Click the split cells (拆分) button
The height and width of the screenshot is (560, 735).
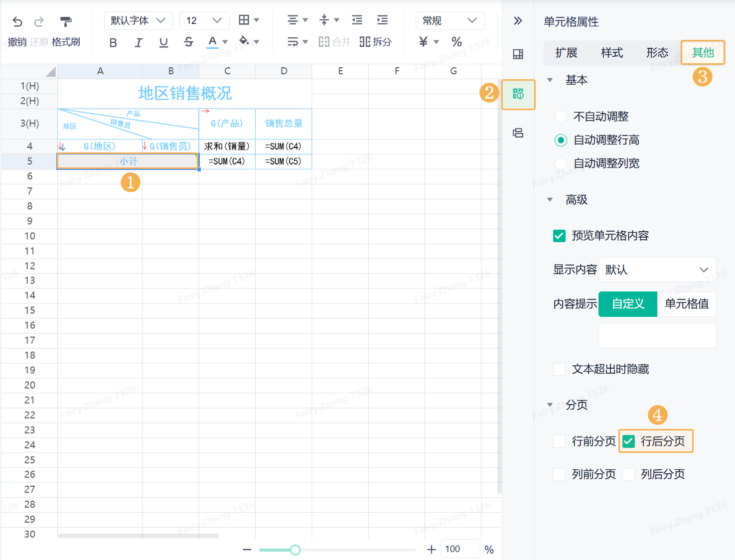[375, 42]
